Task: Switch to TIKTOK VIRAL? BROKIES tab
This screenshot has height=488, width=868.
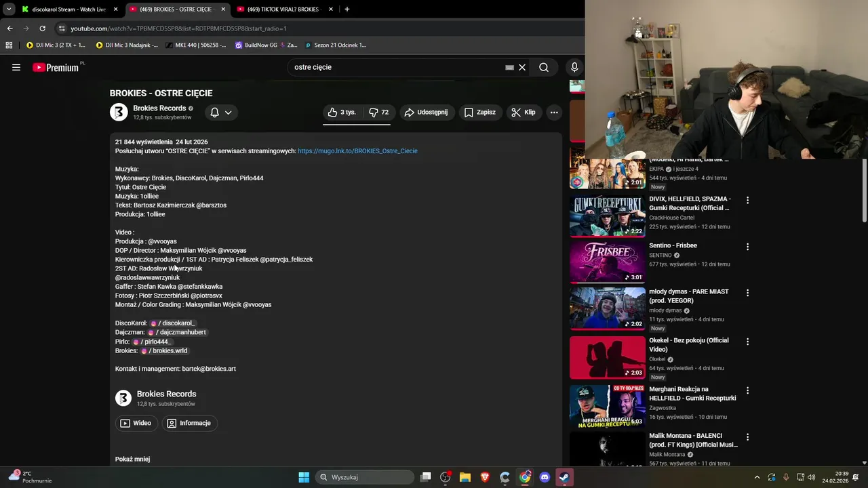Action: (283, 9)
